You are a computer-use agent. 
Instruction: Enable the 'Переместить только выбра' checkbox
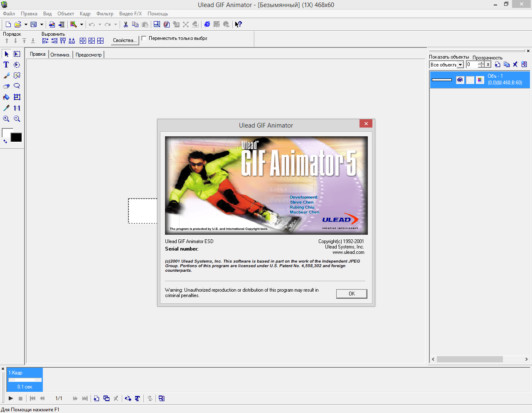pyautogui.click(x=144, y=38)
